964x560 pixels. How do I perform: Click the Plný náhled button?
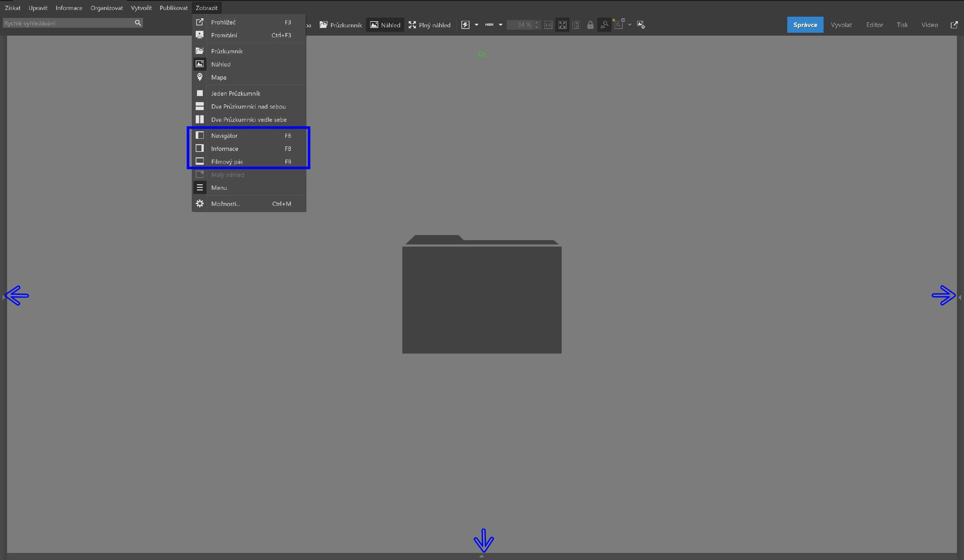point(430,25)
